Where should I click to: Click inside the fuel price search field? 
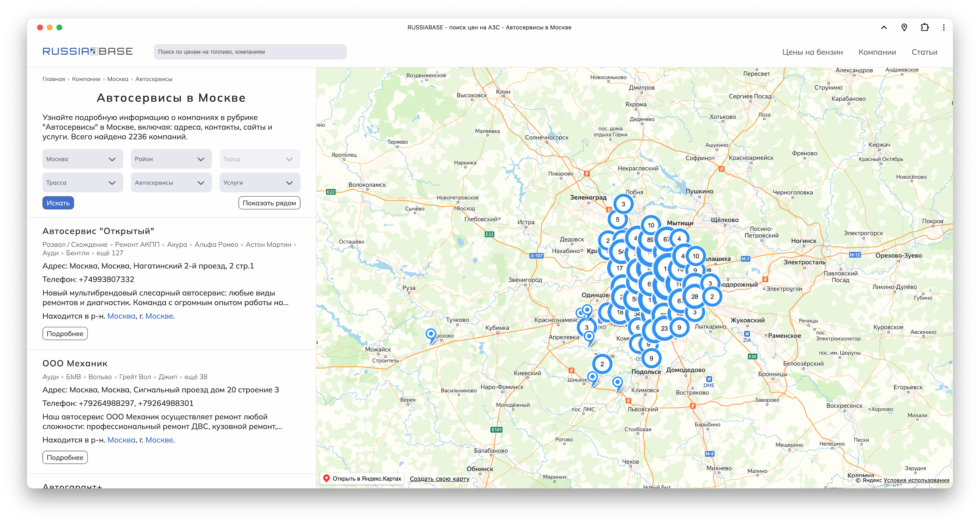tap(250, 52)
